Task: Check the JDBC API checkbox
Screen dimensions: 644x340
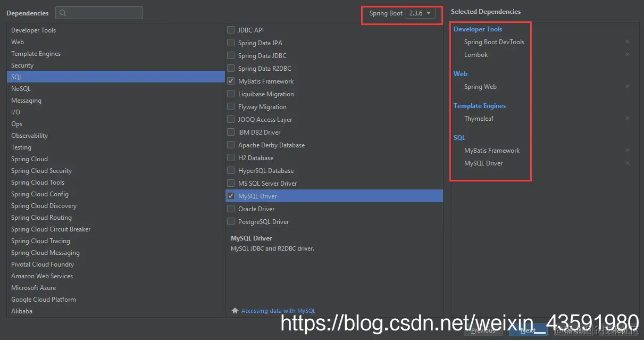Action: point(231,30)
